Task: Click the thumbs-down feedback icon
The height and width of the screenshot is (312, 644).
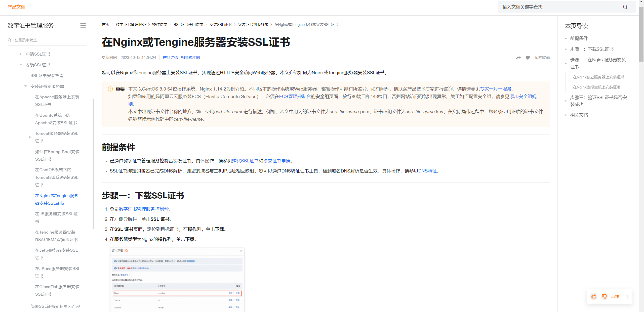Action: coord(605,296)
